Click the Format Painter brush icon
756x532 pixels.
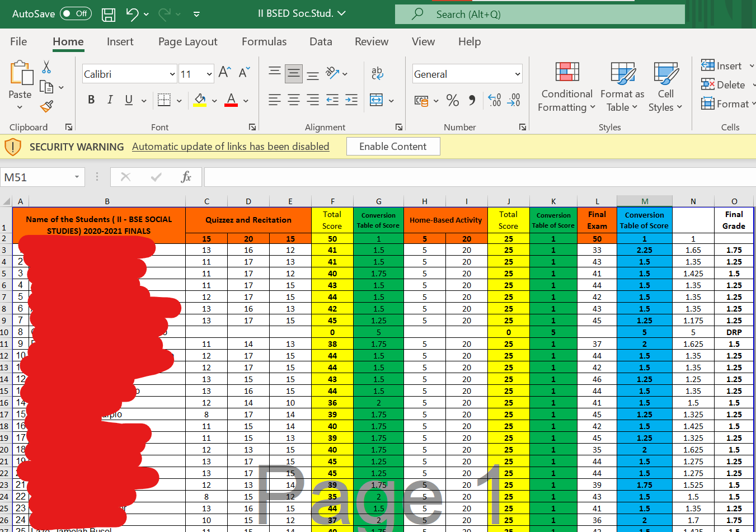click(46, 106)
